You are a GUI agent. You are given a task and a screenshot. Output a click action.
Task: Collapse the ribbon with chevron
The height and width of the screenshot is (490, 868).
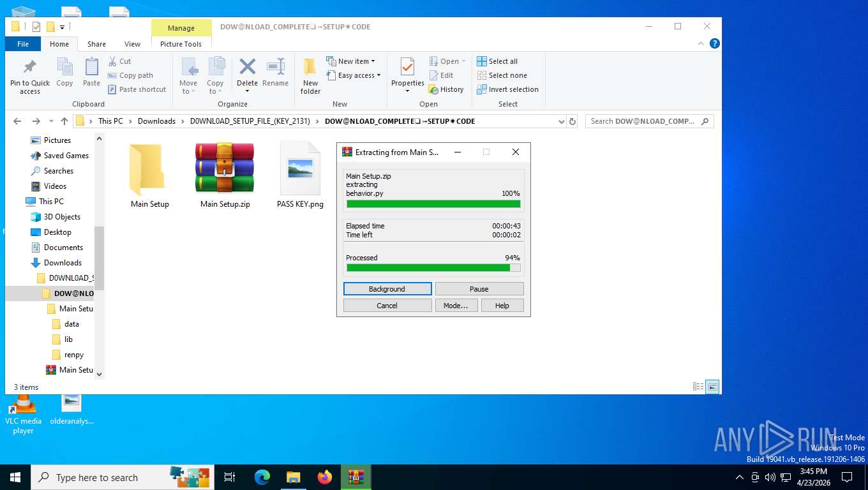[701, 43]
